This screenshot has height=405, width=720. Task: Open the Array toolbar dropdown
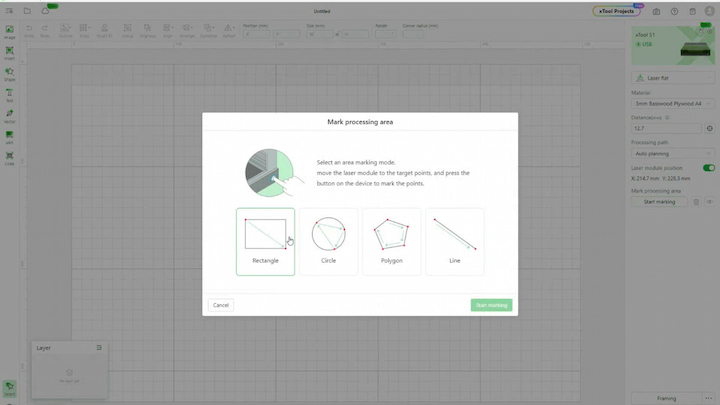[x=84, y=31]
